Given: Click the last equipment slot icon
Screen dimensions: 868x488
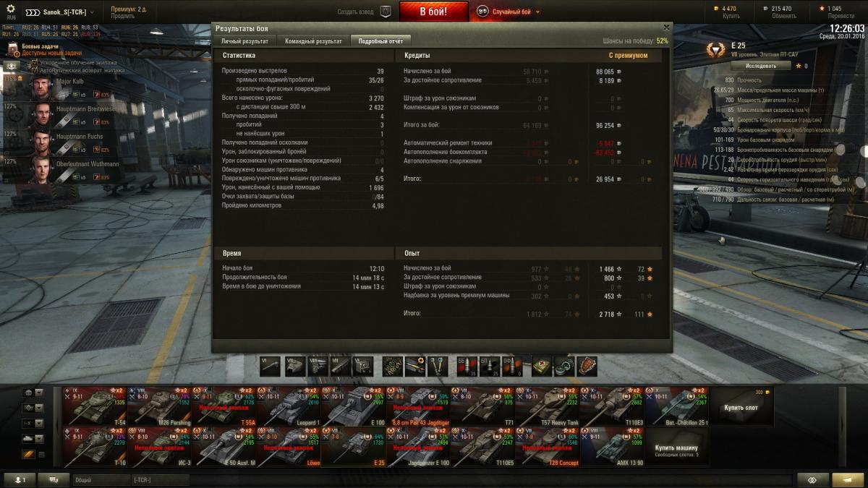Looking at the screenshot, I should click(437, 366).
